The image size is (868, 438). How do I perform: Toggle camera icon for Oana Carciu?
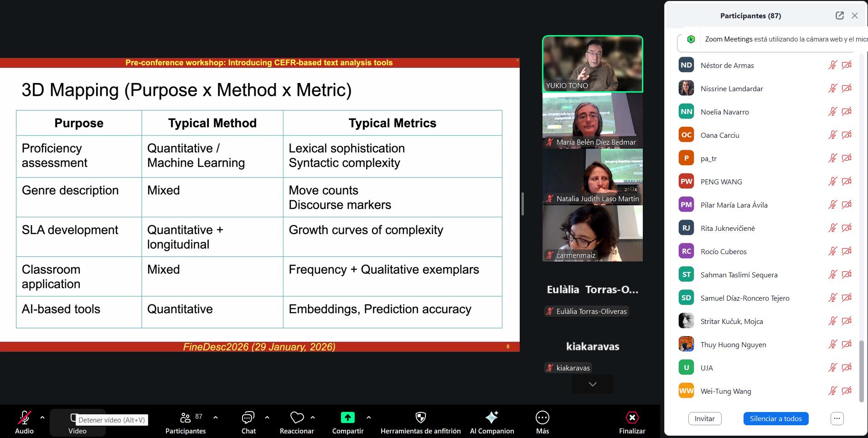click(847, 135)
